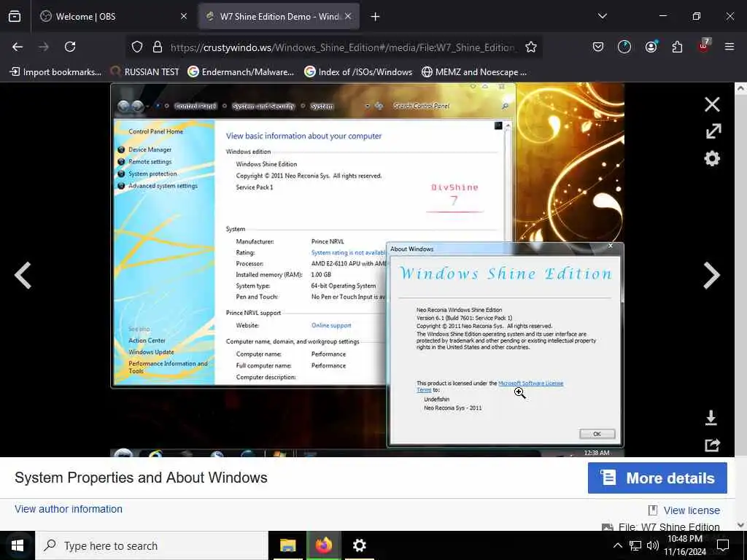747x560 pixels.
Task: Click the More details button
Action: click(657, 478)
